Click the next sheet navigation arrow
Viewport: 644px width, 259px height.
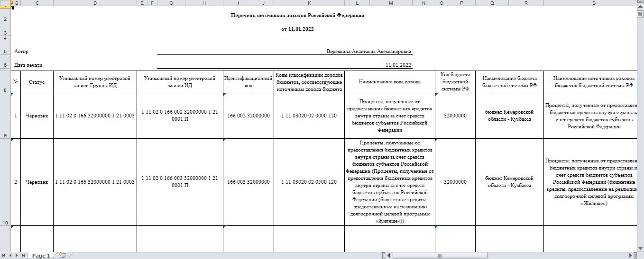click(x=17, y=256)
